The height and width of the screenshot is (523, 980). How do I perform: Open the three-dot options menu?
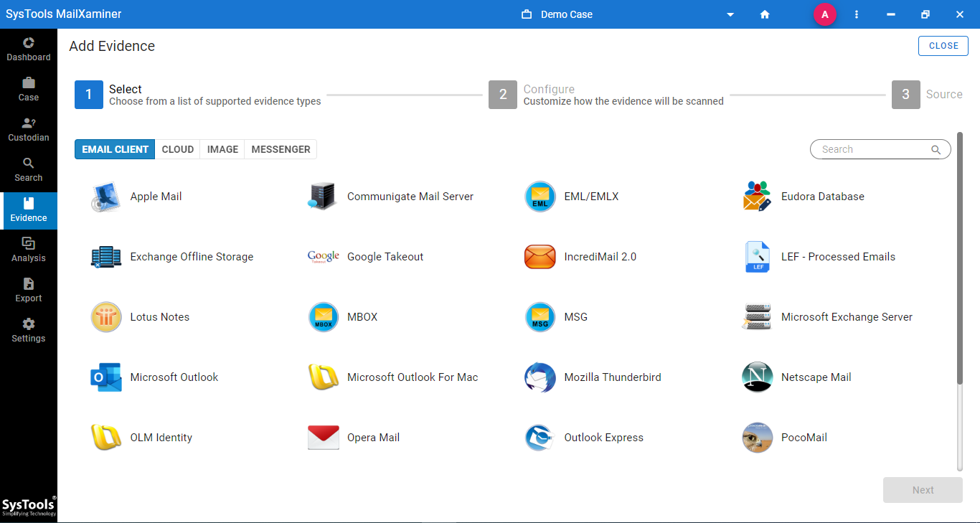(x=857, y=14)
